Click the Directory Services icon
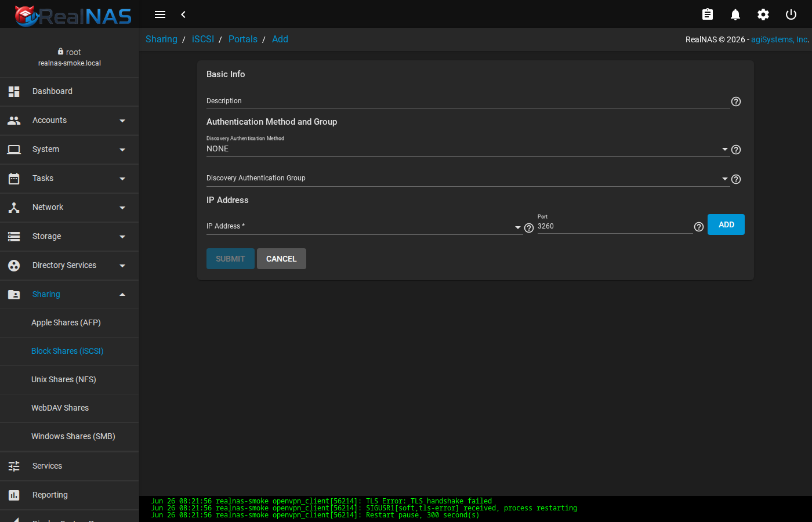The width and height of the screenshot is (812, 522). click(x=14, y=266)
